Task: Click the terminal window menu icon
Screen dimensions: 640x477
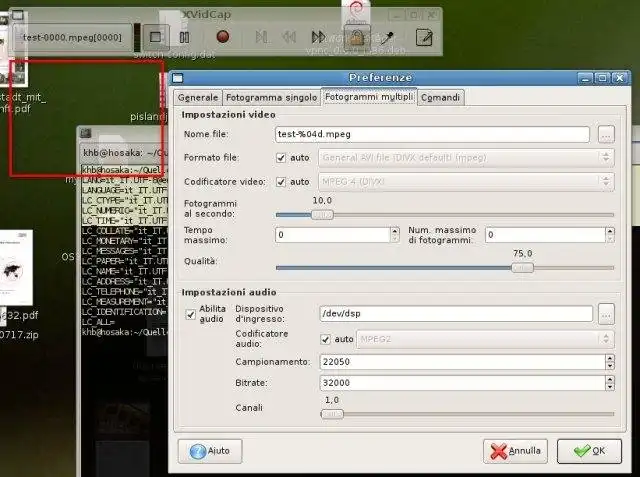Action: point(86,133)
